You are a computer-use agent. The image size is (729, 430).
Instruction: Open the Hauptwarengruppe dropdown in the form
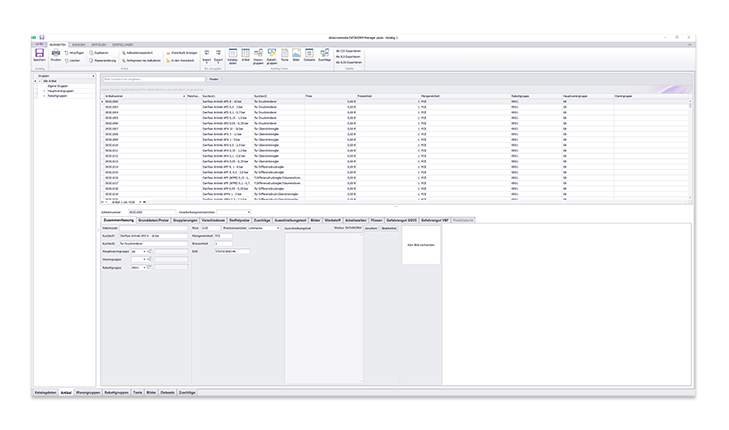pos(144,251)
